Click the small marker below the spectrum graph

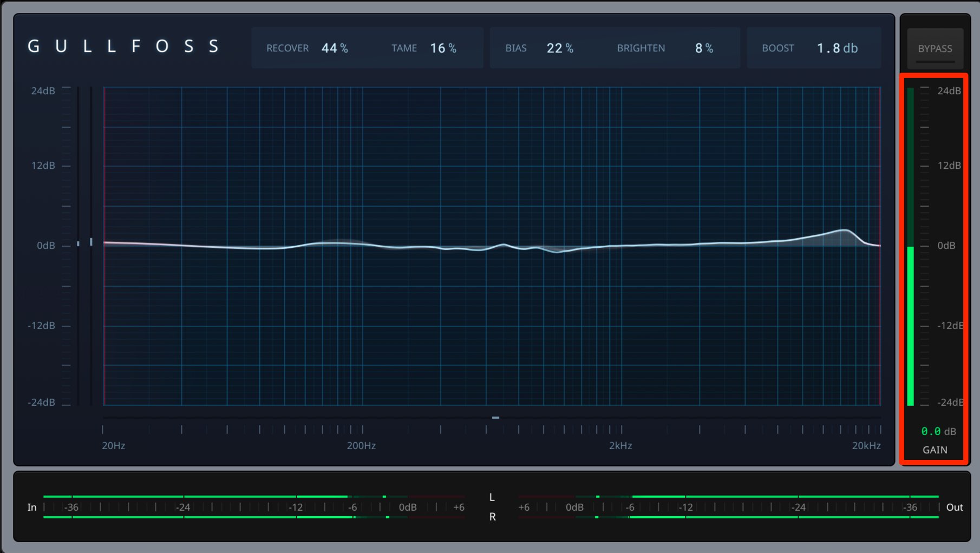(495, 418)
